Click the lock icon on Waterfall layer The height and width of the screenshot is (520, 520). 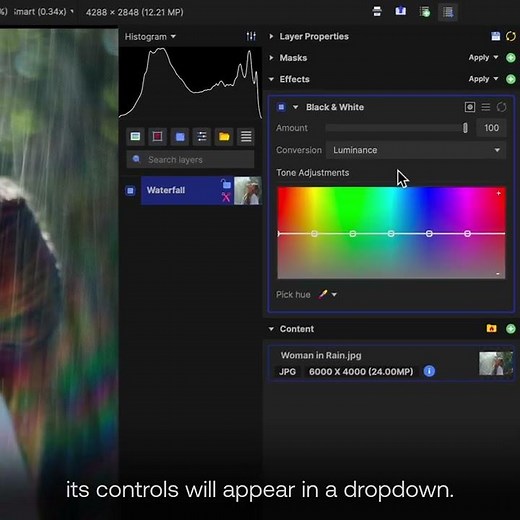[x=226, y=184]
